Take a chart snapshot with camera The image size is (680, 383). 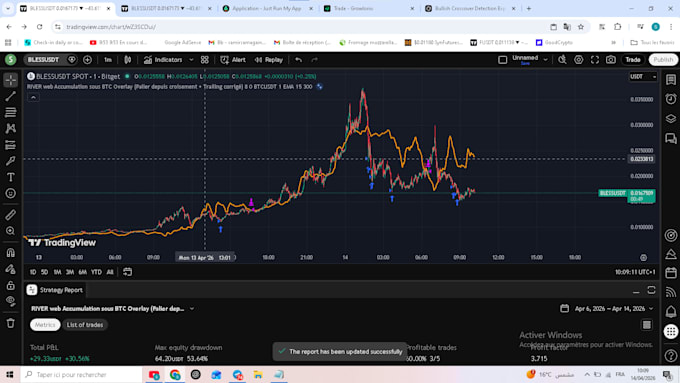[611, 60]
